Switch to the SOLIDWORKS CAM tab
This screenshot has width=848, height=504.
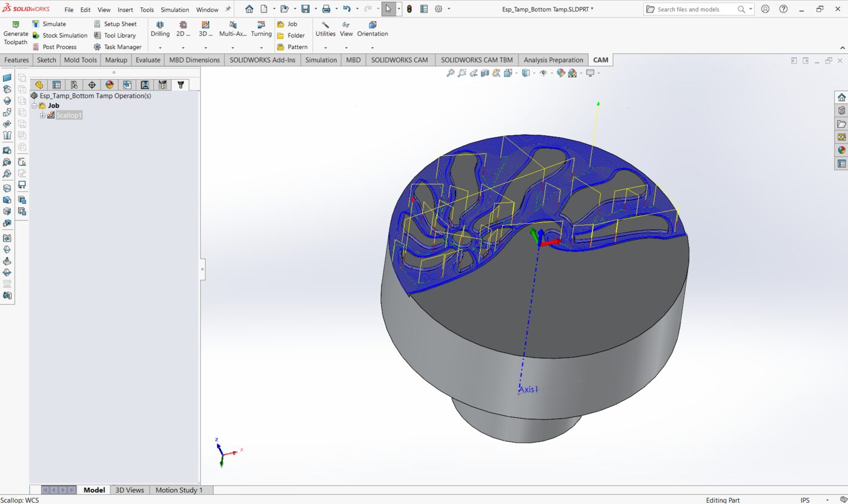pos(399,60)
